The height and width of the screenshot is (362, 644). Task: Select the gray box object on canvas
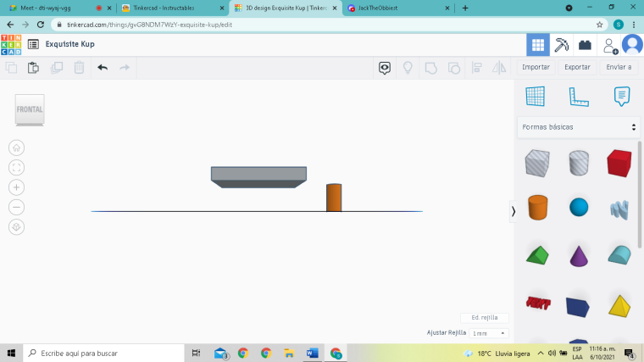click(x=258, y=177)
